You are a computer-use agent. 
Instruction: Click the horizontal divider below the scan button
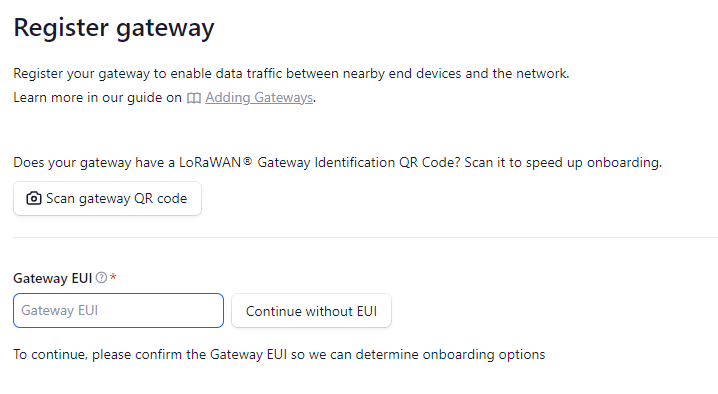click(365, 237)
